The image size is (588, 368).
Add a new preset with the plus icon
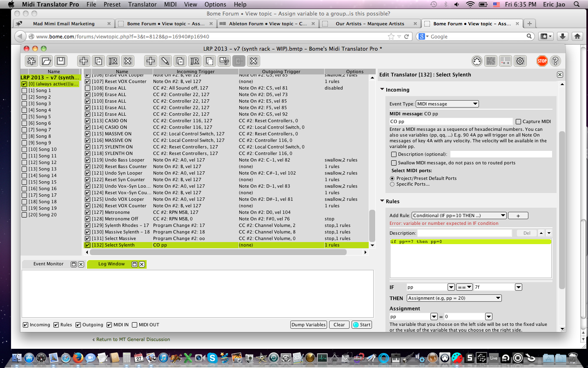(84, 61)
